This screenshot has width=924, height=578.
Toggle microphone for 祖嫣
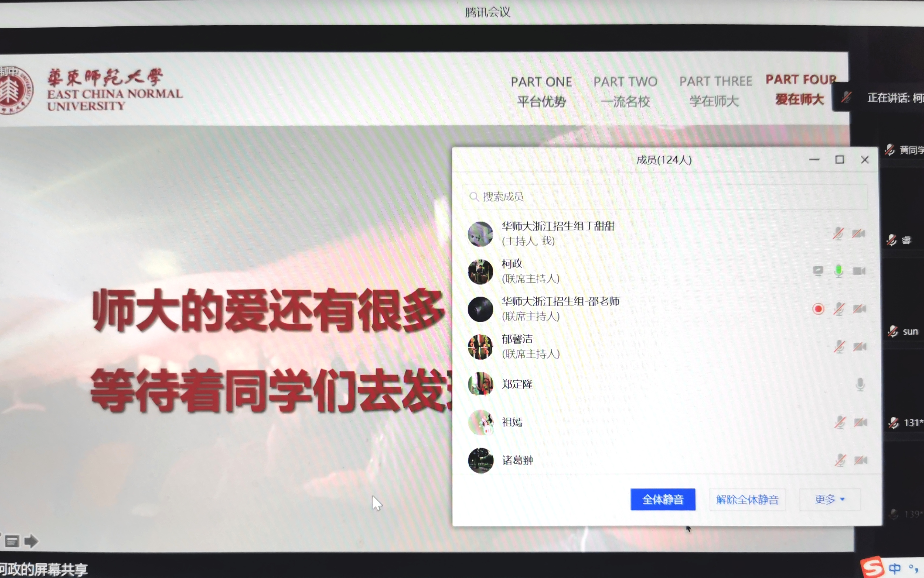(x=840, y=422)
